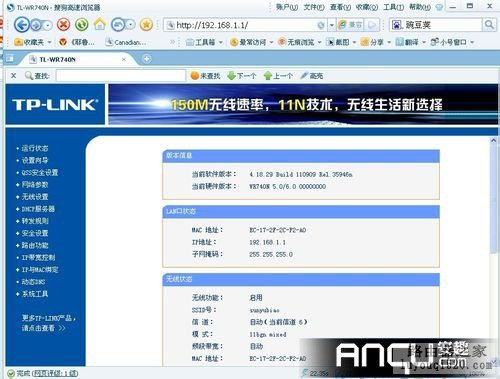Open DHCP服务器 in the sidebar
This screenshot has height=379, width=500.
[x=38, y=209]
